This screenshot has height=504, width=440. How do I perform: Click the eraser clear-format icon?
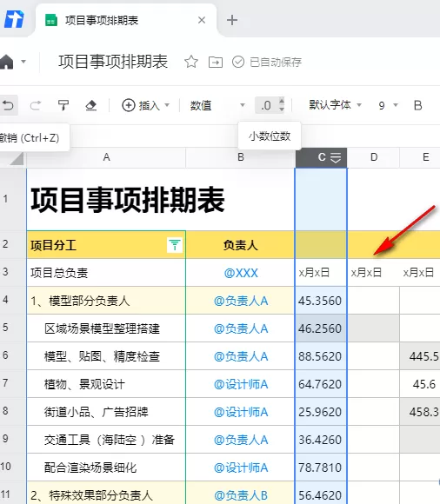pyautogui.click(x=91, y=105)
